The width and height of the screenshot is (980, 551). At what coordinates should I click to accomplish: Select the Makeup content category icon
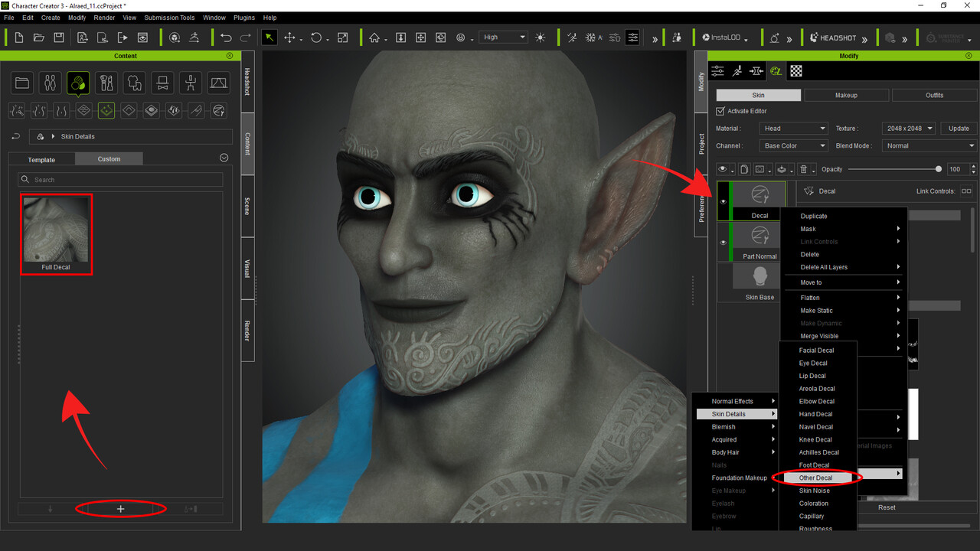[x=106, y=83]
